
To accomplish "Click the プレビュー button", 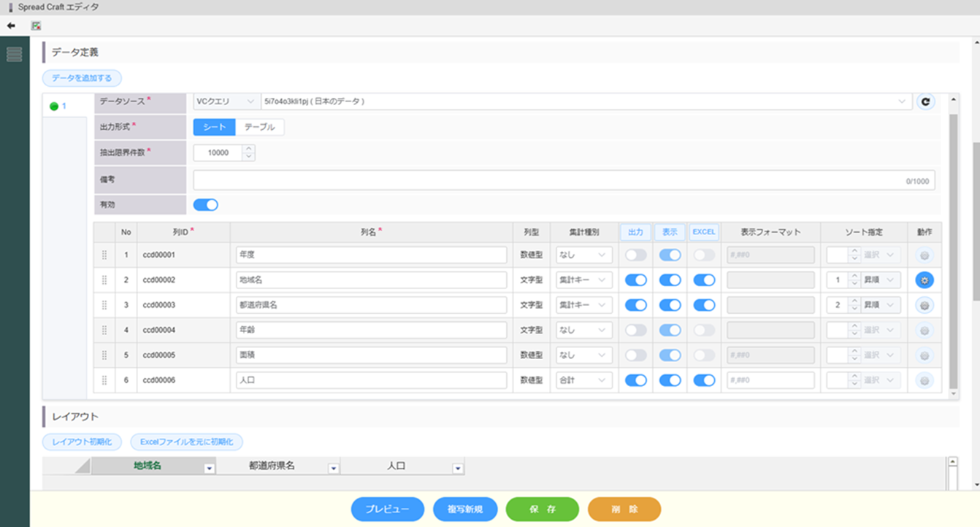I will click(387, 509).
